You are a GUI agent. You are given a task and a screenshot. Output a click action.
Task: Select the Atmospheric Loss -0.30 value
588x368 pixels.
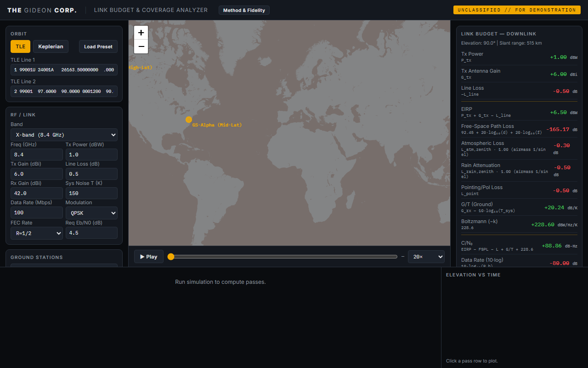point(562,145)
